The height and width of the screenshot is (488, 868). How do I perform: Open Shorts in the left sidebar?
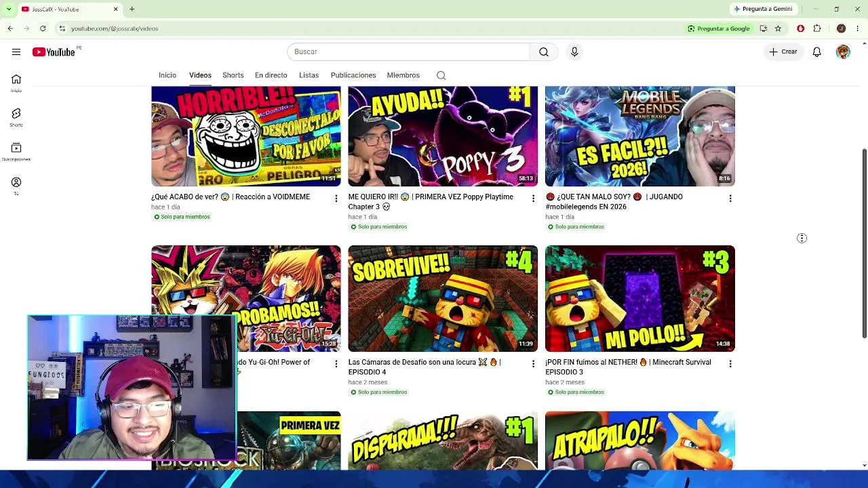pyautogui.click(x=16, y=118)
